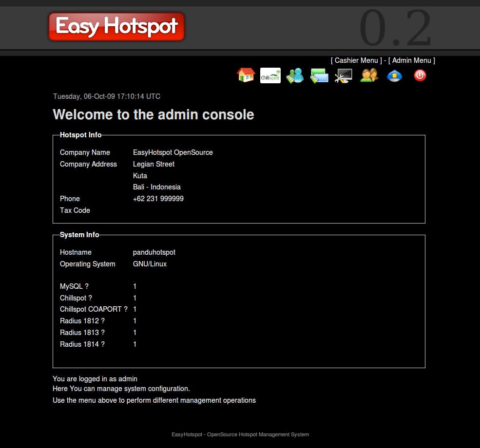Click the Chillspot COAPORT question mark
The height and width of the screenshot is (448, 480).
point(126,309)
